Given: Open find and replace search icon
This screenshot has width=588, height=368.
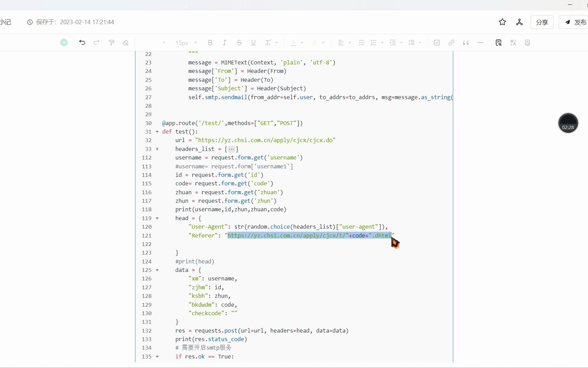Looking at the screenshot, I should [x=499, y=43].
